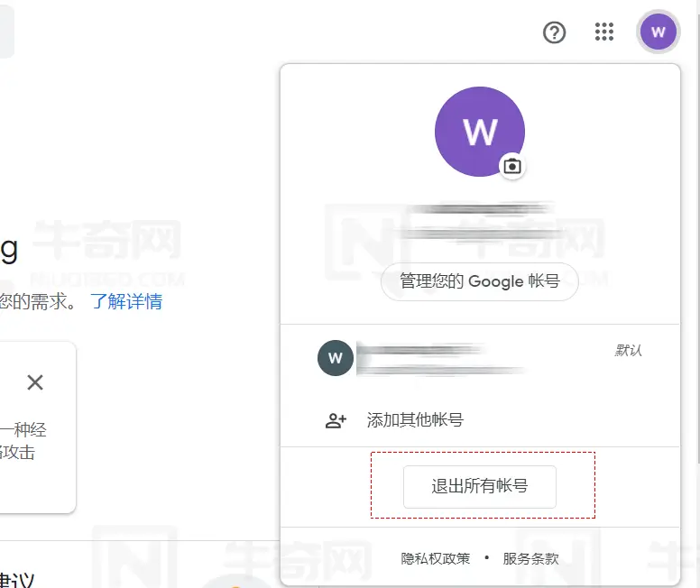Click the large purple W profile picture

480,132
